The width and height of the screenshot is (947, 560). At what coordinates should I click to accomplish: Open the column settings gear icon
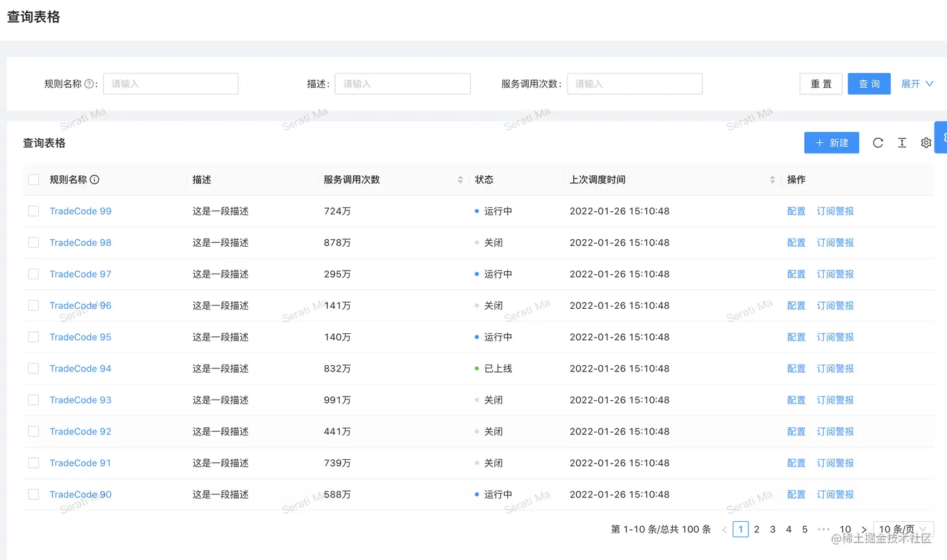tap(926, 143)
